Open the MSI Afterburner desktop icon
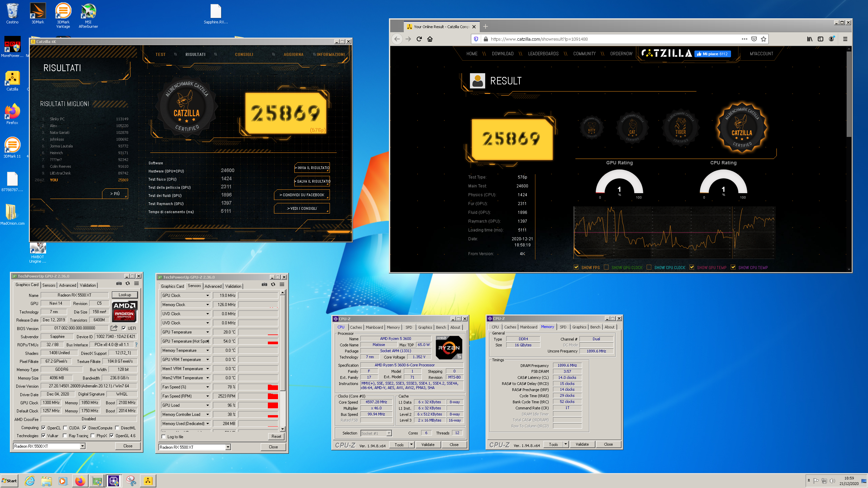 point(88,15)
